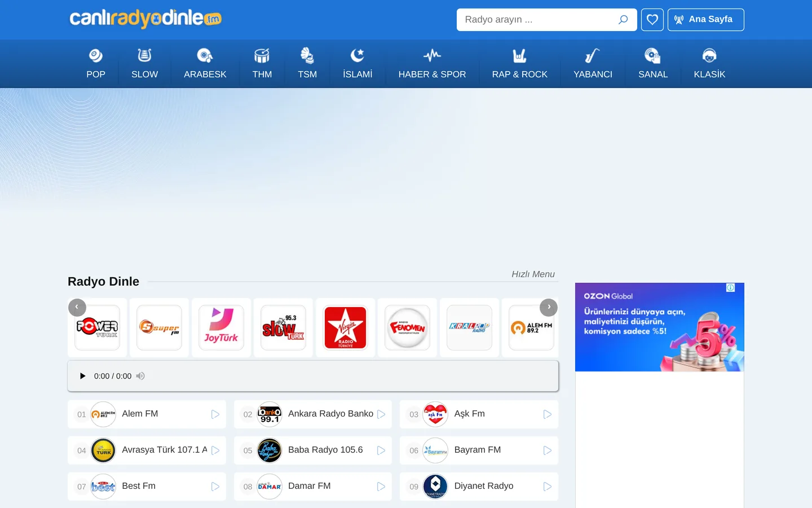Open the THM drum icon

(x=262, y=55)
